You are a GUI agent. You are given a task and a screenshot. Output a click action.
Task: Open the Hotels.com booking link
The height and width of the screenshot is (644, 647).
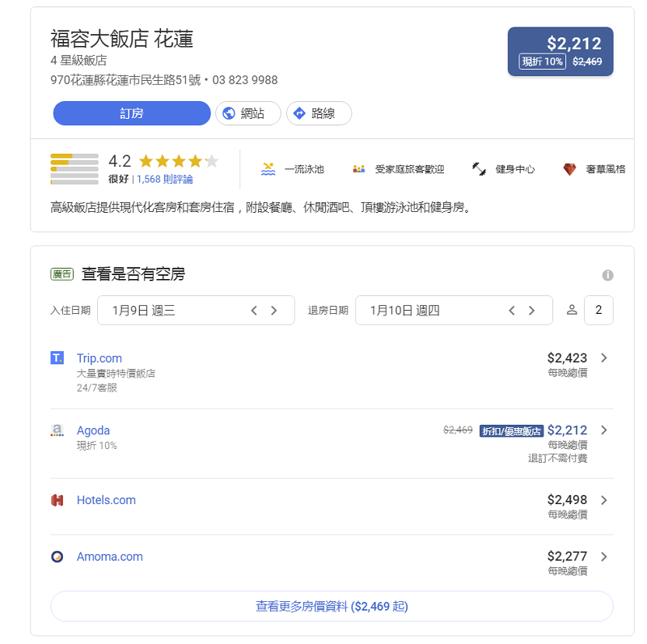(106, 500)
